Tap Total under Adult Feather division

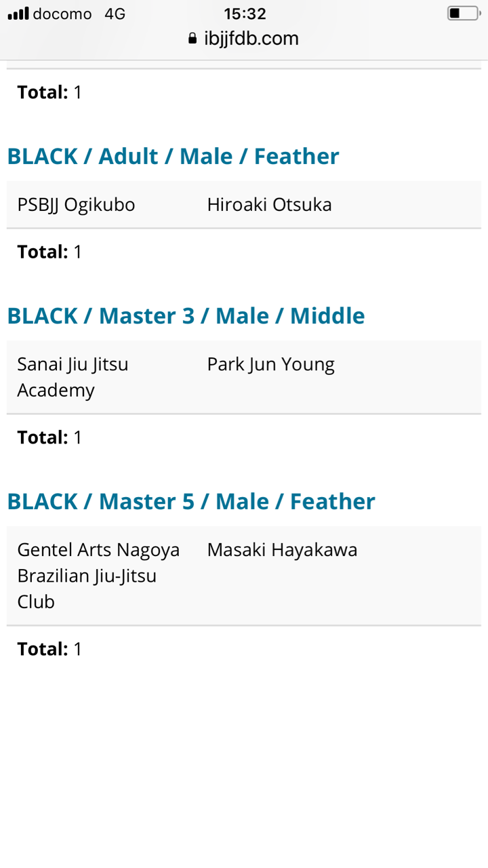click(49, 252)
